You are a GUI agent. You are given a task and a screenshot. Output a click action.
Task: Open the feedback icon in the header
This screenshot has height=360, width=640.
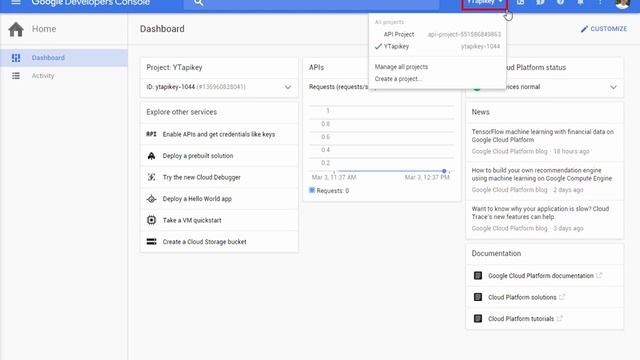[x=540, y=2]
